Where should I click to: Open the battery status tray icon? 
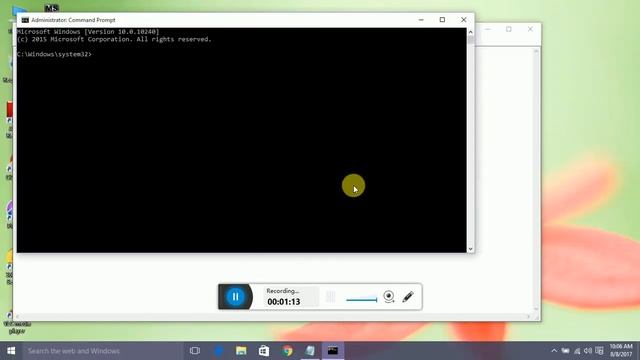565,351
